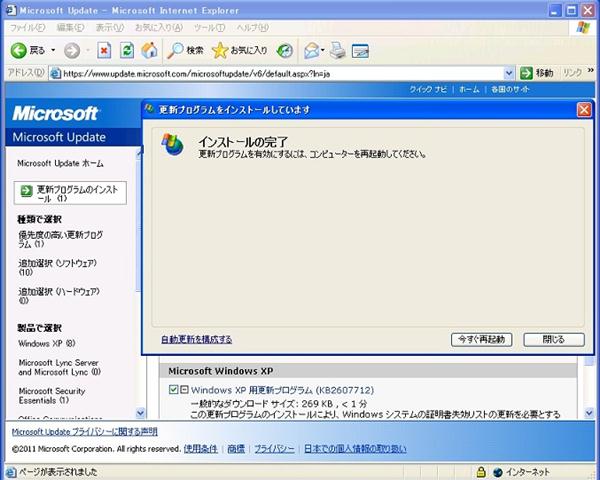Click sidebar scroll down arrow
This screenshot has height=480, width=600.
point(140,413)
